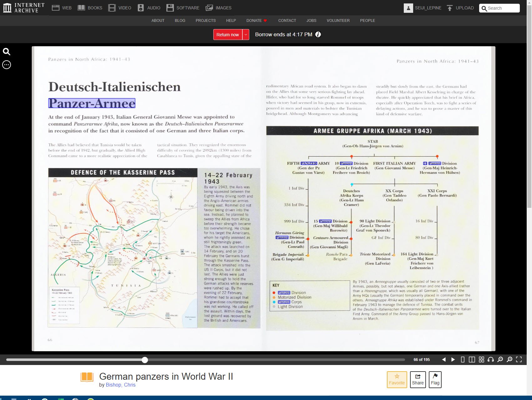Flip to the next page
The height and width of the screenshot is (400, 532).
tap(453, 360)
